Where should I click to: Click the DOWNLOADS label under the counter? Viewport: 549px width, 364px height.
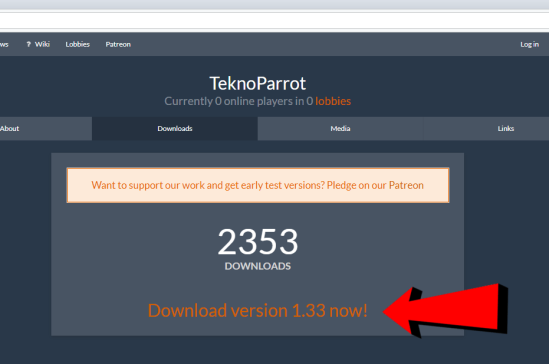[258, 266]
